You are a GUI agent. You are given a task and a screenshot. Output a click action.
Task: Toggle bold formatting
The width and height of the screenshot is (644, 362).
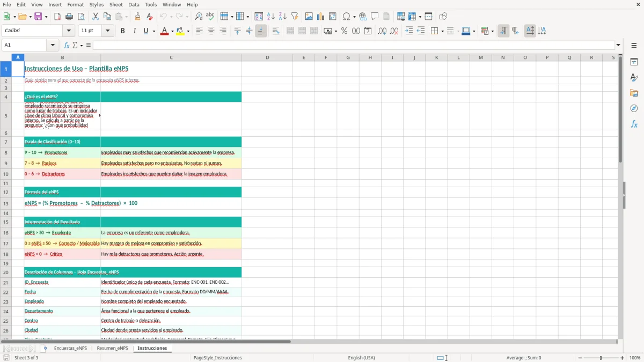122,31
